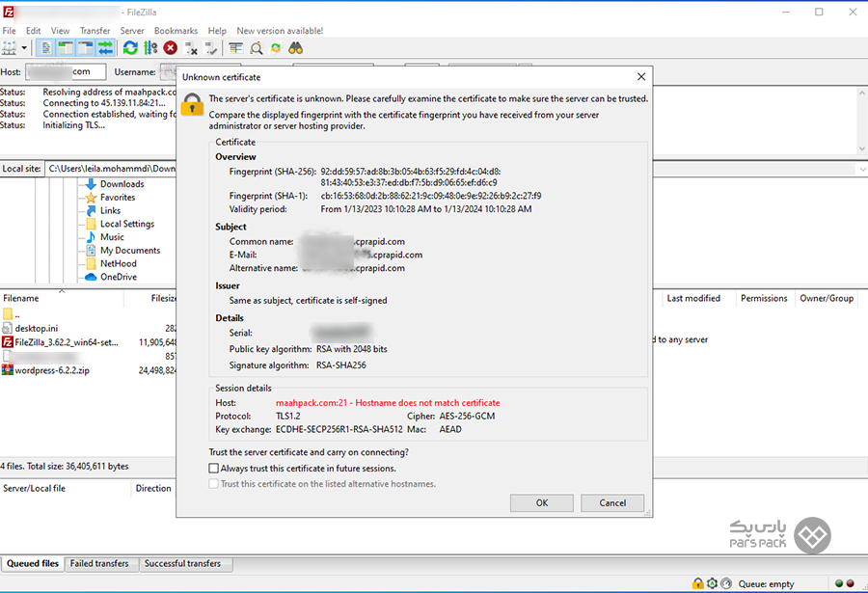Switch to Successful transfers tab
868x593 pixels.
coord(182,563)
